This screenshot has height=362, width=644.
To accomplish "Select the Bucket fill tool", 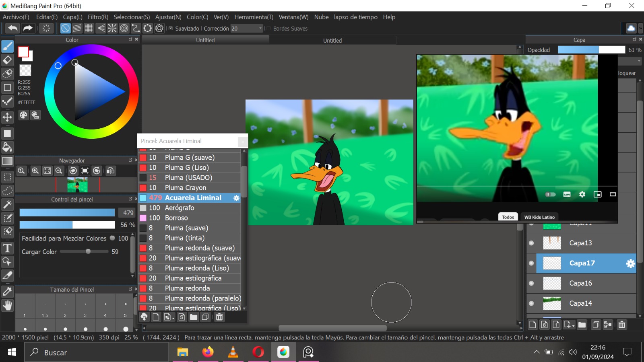I will coord(7,147).
